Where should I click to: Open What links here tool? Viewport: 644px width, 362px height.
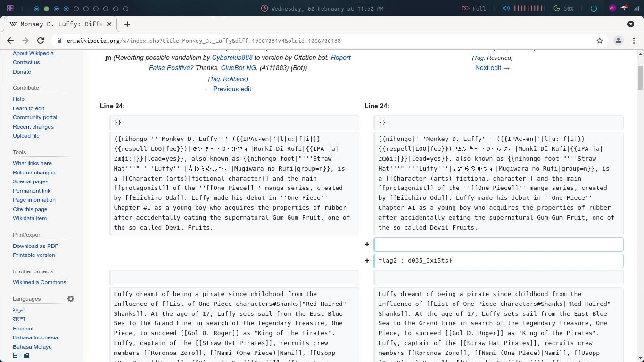point(32,163)
